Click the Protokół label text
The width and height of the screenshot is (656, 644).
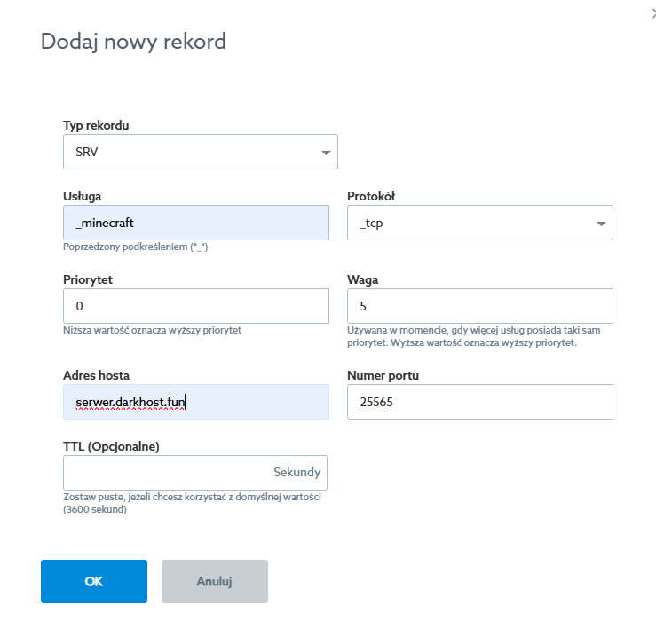pos(370,196)
